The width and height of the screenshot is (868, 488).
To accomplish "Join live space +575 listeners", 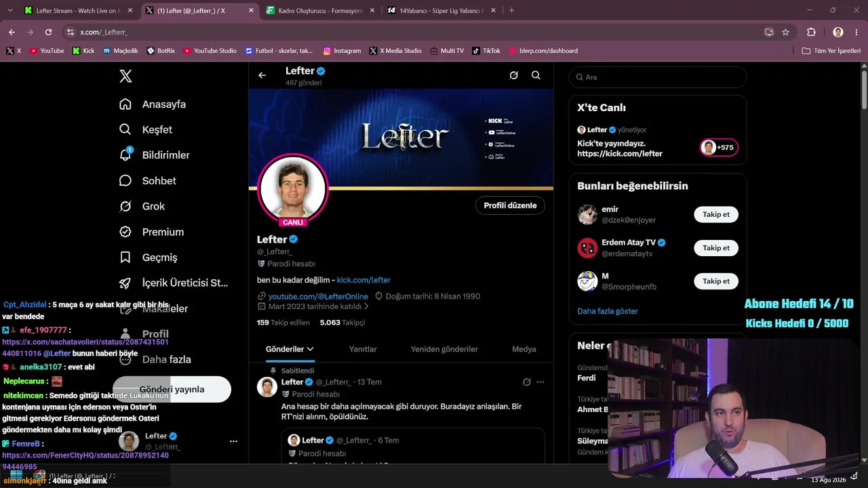I will click(x=719, y=147).
